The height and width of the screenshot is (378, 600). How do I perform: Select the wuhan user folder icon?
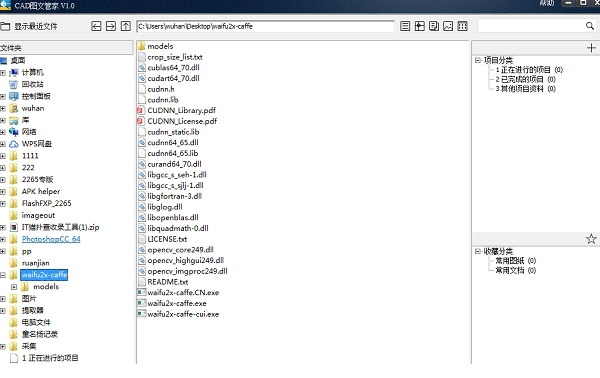[13, 108]
